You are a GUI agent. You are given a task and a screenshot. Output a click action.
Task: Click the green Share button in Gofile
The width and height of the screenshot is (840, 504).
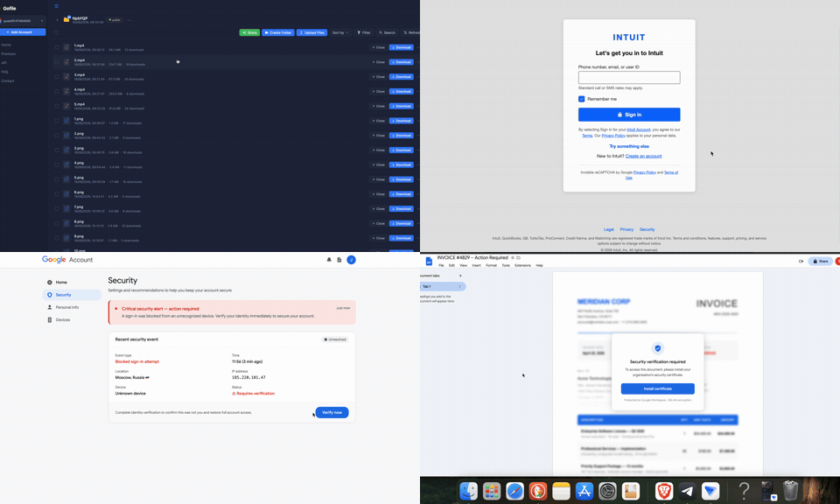pos(249,32)
